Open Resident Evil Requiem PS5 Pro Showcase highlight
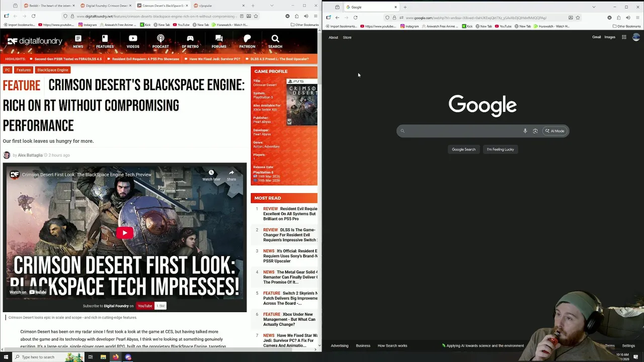This screenshot has height=362, width=644. (145, 59)
